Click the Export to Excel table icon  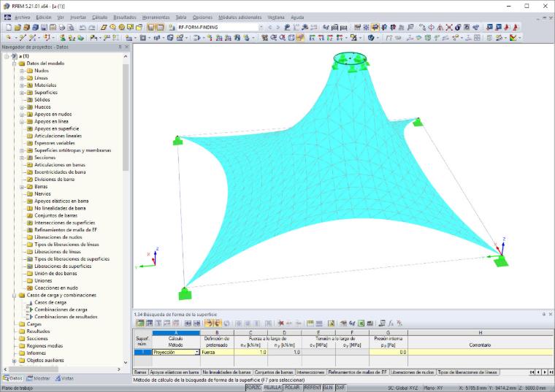coord(361,323)
